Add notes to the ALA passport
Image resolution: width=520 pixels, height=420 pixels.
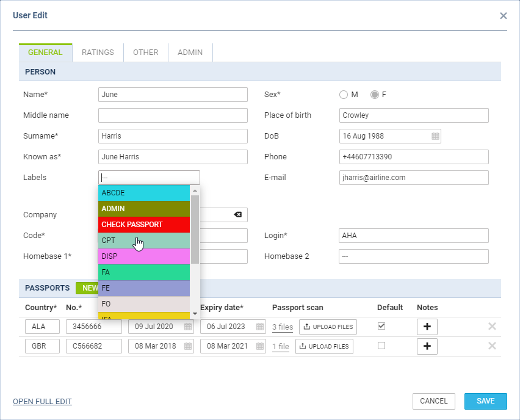pos(427,327)
